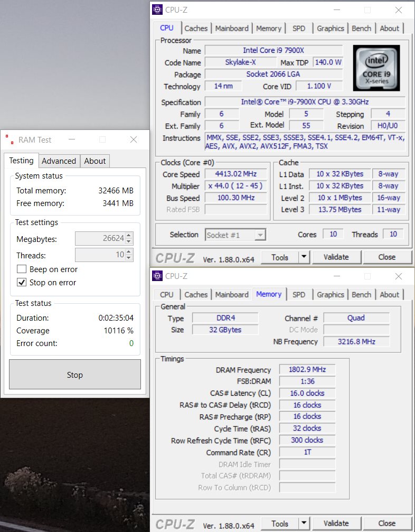Screen dimensions: 415x532
Task: Open About tab in lower CPU-Z
Action: tap(389, 294)
